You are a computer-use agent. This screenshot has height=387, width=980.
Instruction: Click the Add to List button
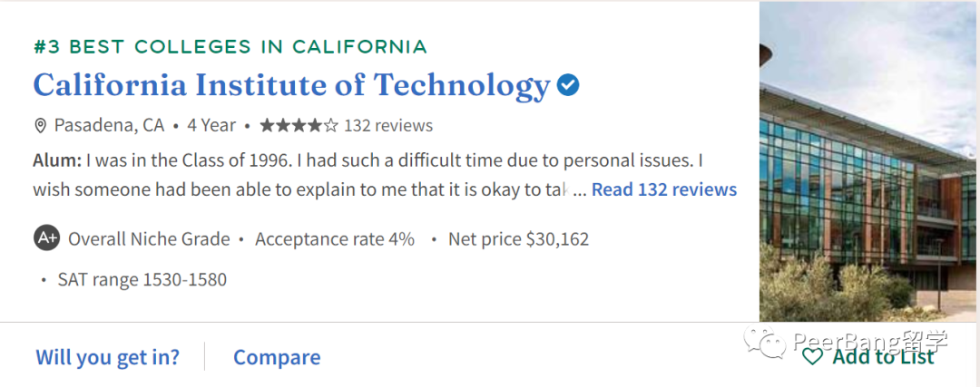(868, 357)
